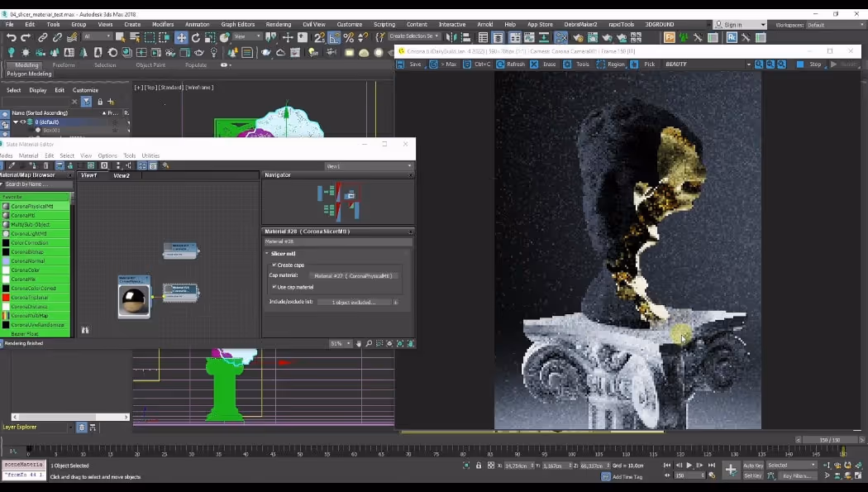Toggle the Angle Snap icon

coord(334,38)
